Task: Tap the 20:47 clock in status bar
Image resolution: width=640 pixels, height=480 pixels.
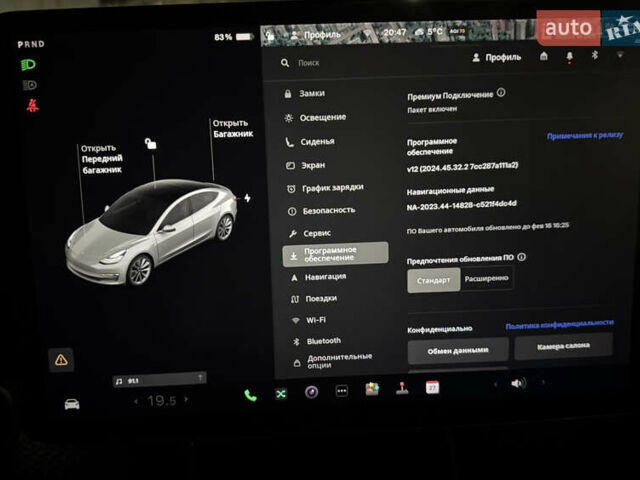Action: (x=395, y=32)
